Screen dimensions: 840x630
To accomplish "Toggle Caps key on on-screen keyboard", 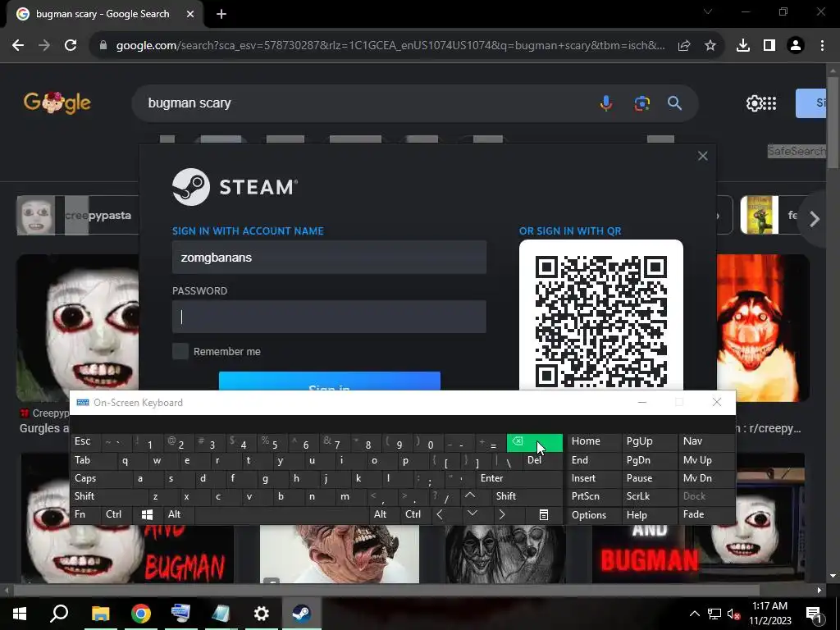I will pos(99,478).
